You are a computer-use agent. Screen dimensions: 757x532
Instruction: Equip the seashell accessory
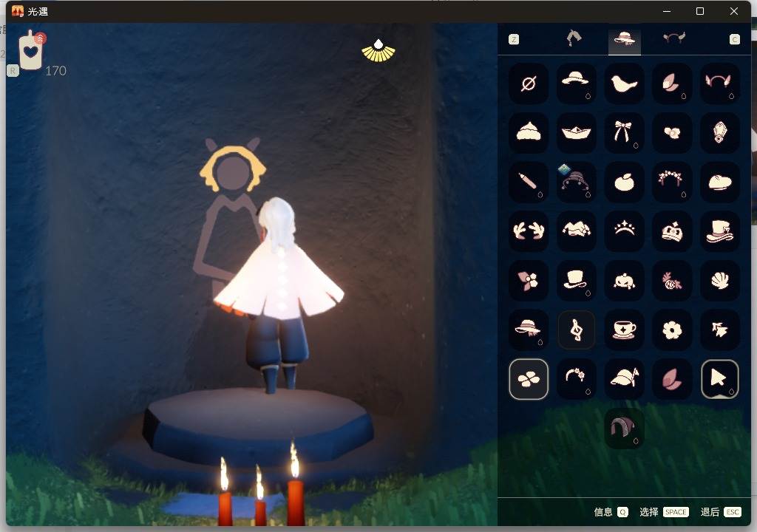click(x=719, y=281)
